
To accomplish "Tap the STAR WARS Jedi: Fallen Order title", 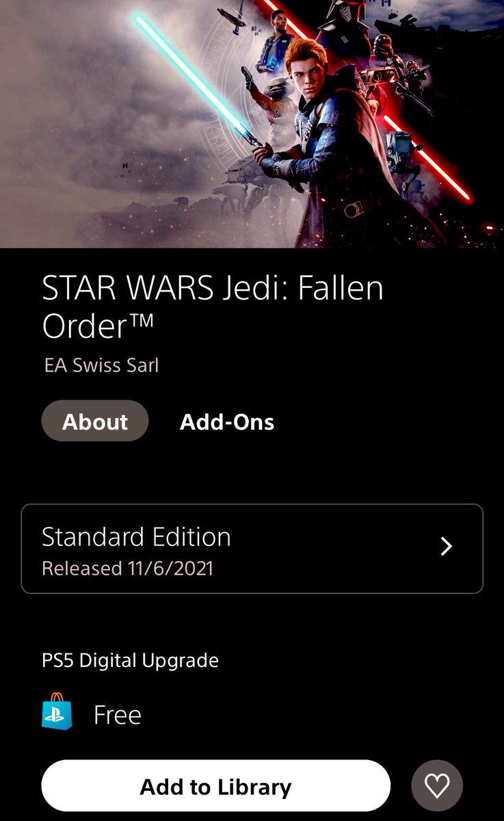I will [213, 307].
